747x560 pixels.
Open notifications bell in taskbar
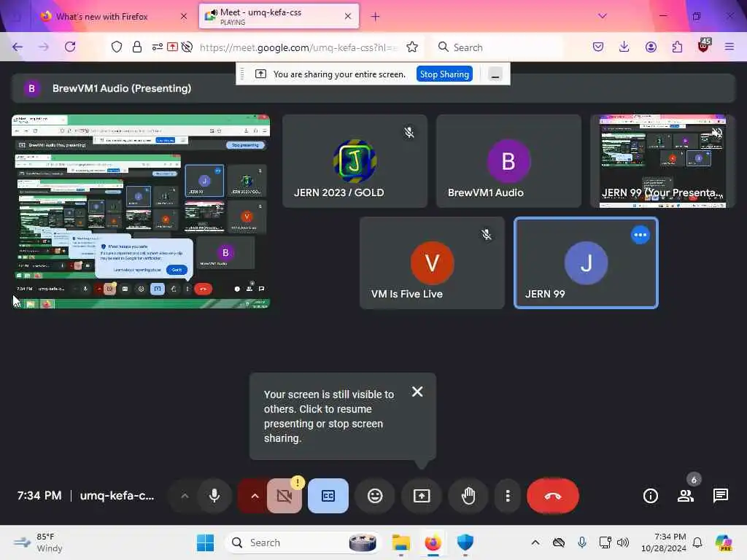pos(697,542)
